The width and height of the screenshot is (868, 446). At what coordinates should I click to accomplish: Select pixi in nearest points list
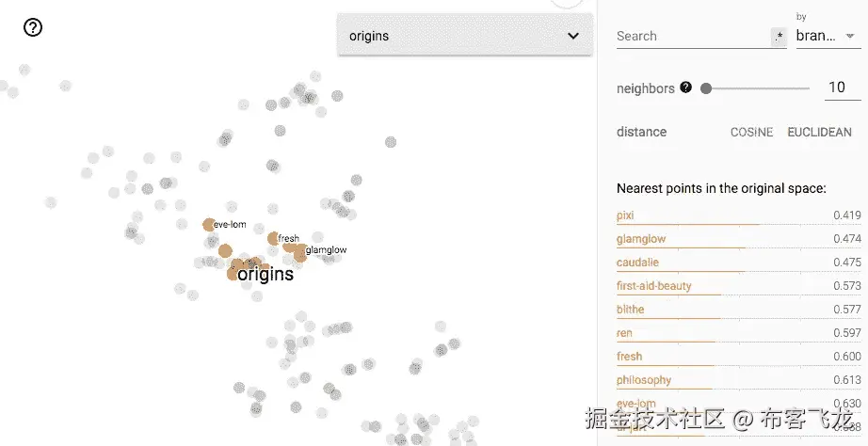625,215
